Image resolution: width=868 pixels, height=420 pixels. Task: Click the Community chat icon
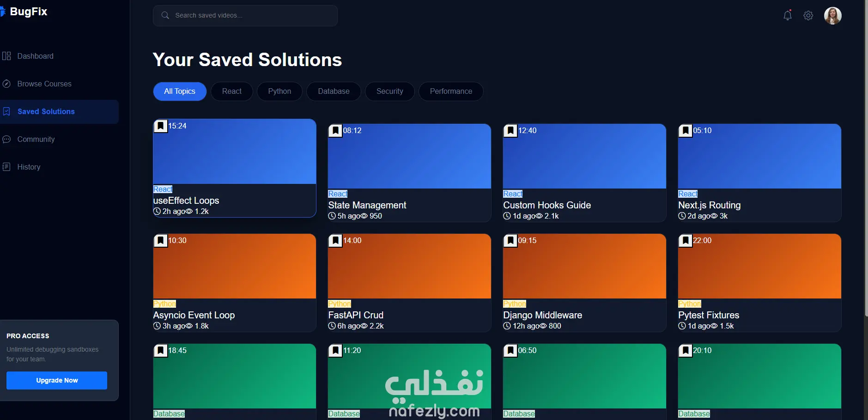point(6,139)
